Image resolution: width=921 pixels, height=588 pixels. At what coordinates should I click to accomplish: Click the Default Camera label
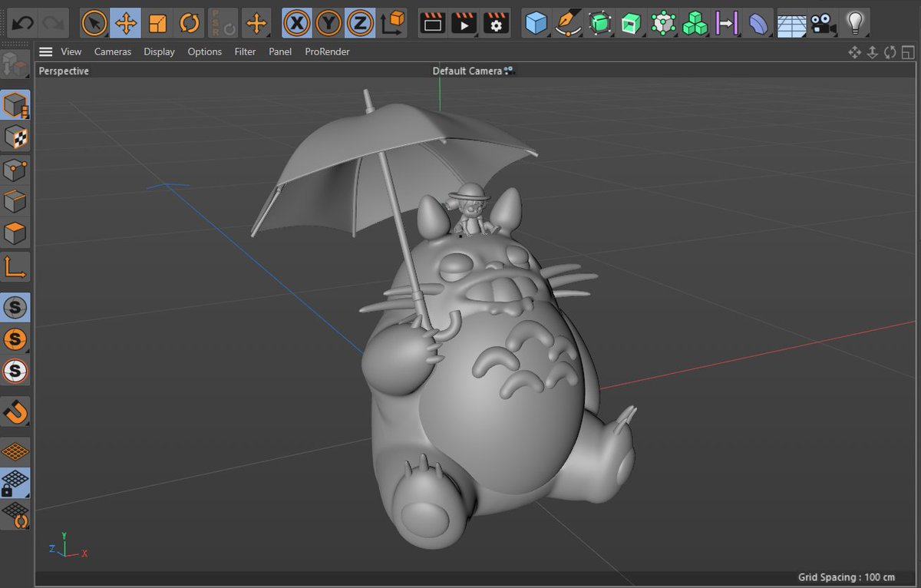click(x=467, y=71)
